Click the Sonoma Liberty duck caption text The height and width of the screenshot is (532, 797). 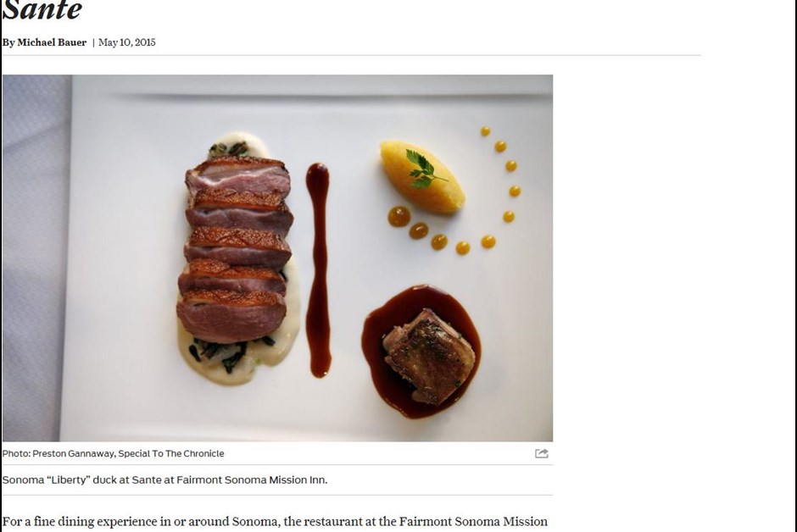coord(164,479)
